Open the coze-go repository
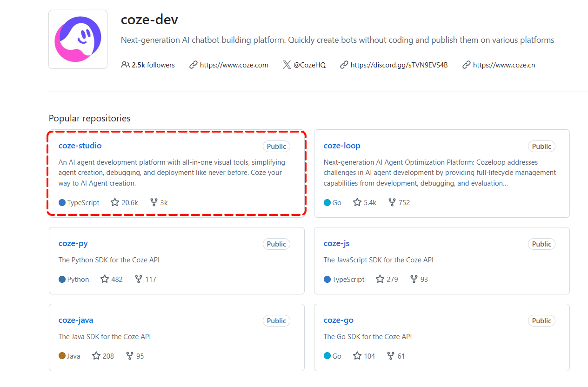Viewport: 588px width, 387px height. point(339,320)
